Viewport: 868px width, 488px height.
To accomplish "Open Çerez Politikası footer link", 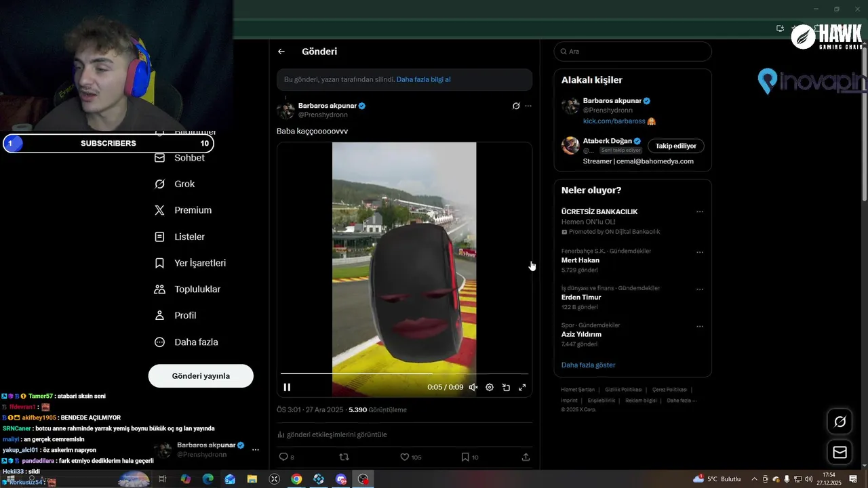I will click(669, 390).
